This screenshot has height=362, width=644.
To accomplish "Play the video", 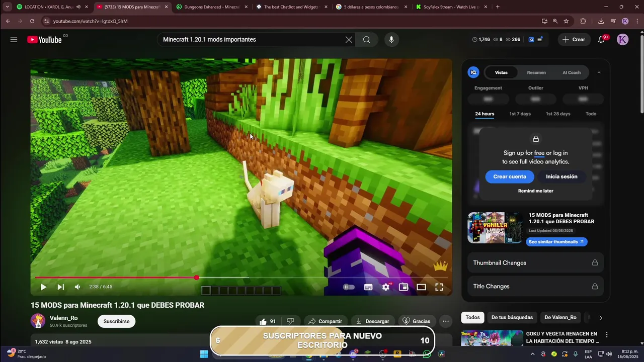I will click(x=43, y=287).
